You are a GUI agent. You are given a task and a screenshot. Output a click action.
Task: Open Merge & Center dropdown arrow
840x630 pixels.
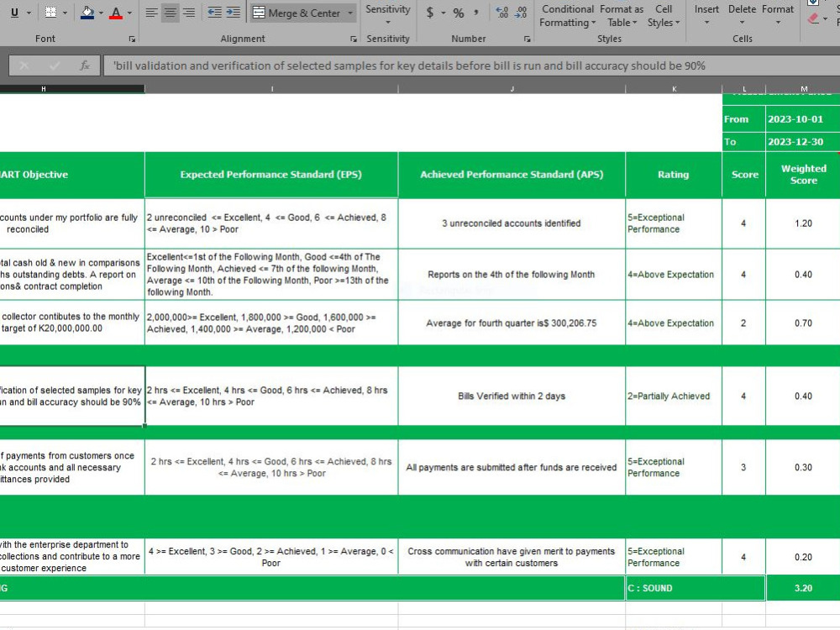(350, 13)
